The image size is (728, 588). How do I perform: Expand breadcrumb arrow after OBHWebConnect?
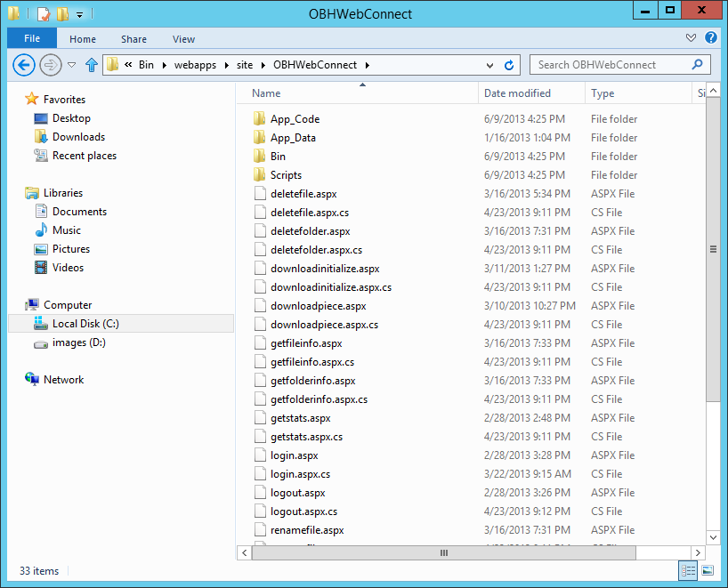point(368,66)
